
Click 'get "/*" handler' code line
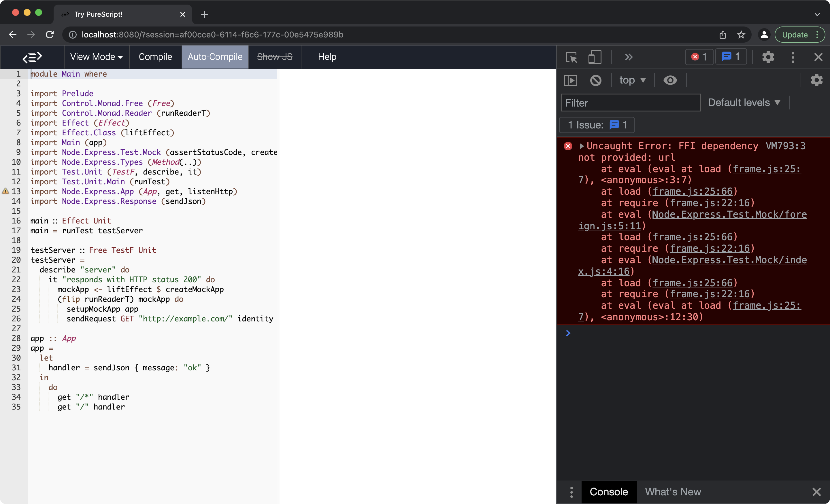click(93, 397)
